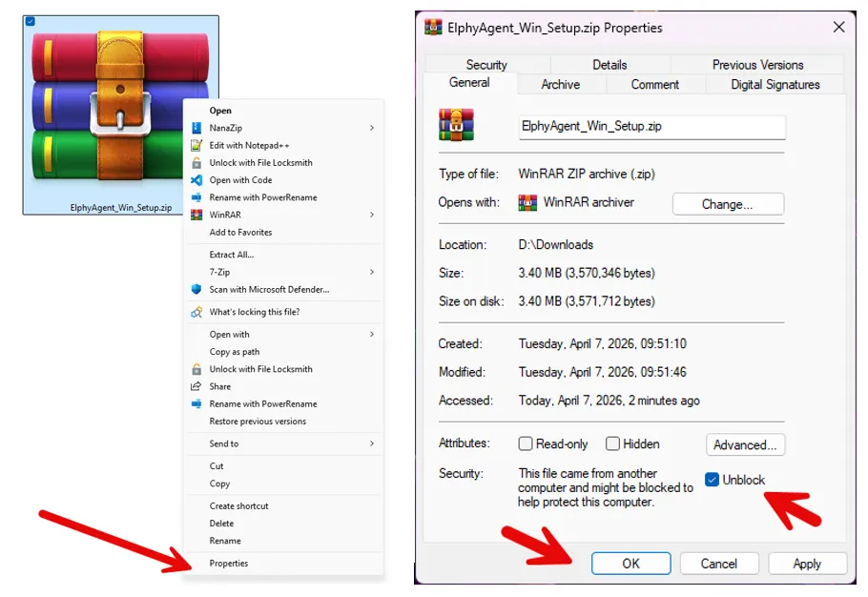Click the Share icon in context menu
Screen dimensions: 868x597
click(x=196, y=386)
